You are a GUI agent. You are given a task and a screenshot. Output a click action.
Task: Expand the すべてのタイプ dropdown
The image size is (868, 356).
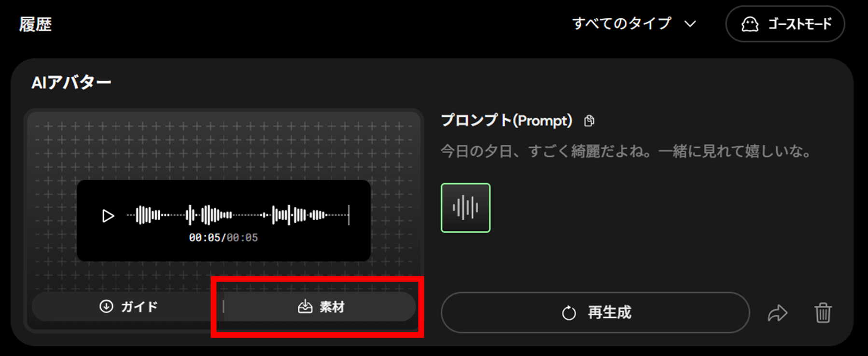[634, 24]
